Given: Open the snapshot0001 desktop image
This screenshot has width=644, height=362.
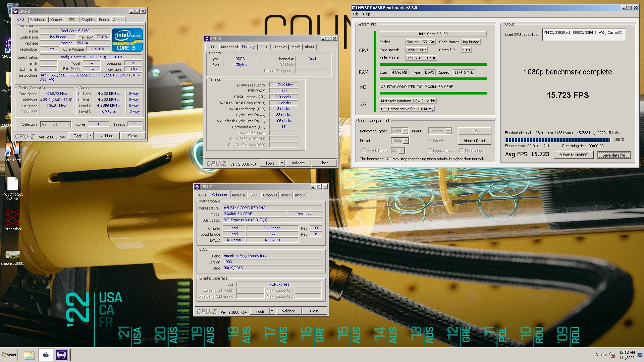Looking at the screenshot, I should point(12,257).
